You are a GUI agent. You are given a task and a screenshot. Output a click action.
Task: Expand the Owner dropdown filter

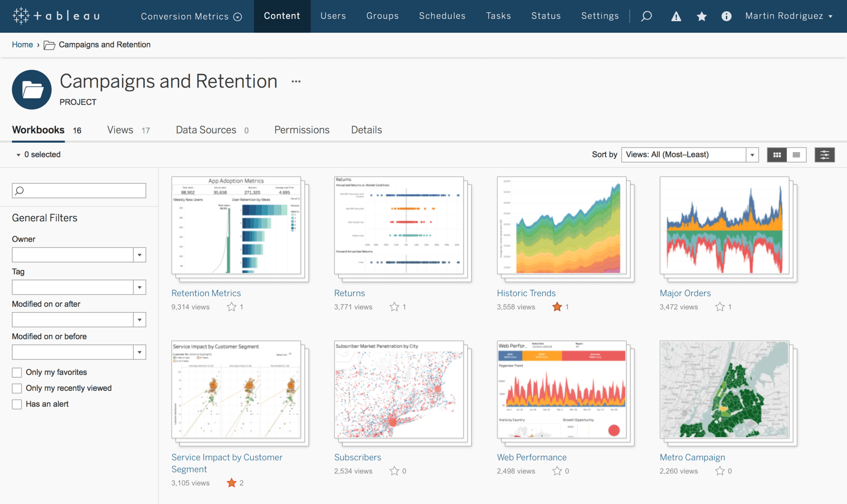coord(138,254)
